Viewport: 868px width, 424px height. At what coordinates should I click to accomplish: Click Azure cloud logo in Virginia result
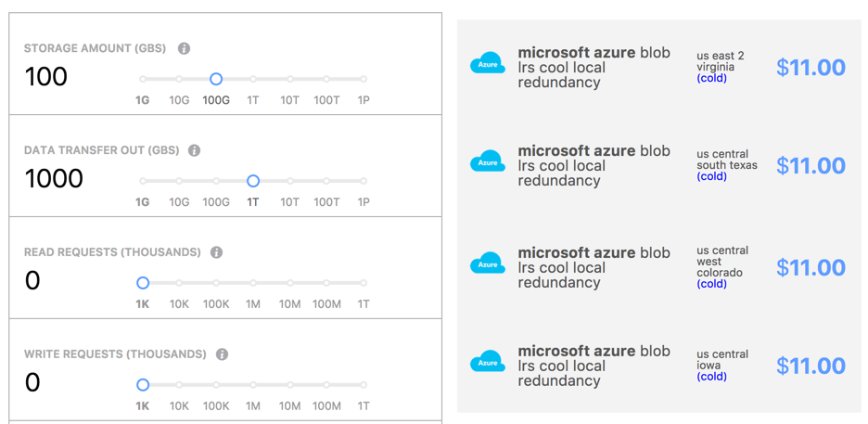click(x=488, y=64)
